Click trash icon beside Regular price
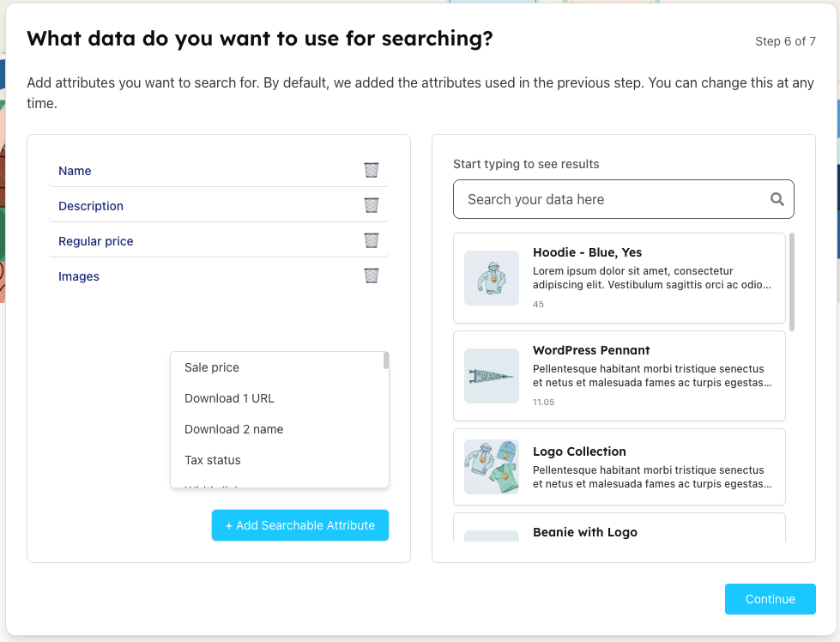The image size is (840, 642). tap(371, 240)
